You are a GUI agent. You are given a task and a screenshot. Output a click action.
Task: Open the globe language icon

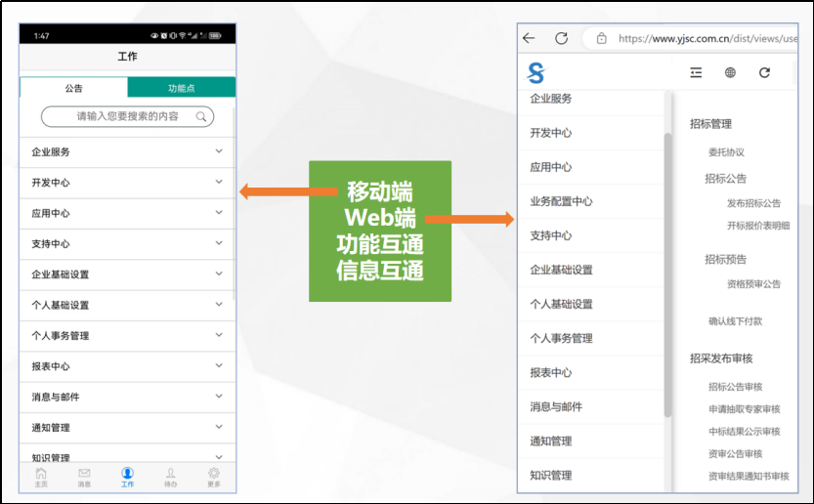tap(730, 72)
